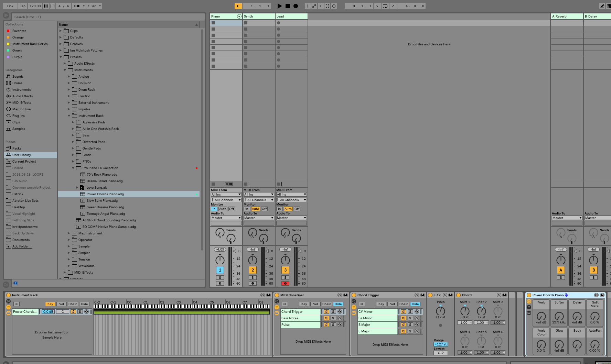Image resolution: width=611 pixels, height=364 pixels.
Task: Select User Library under Places
Action: pos(31,155)
